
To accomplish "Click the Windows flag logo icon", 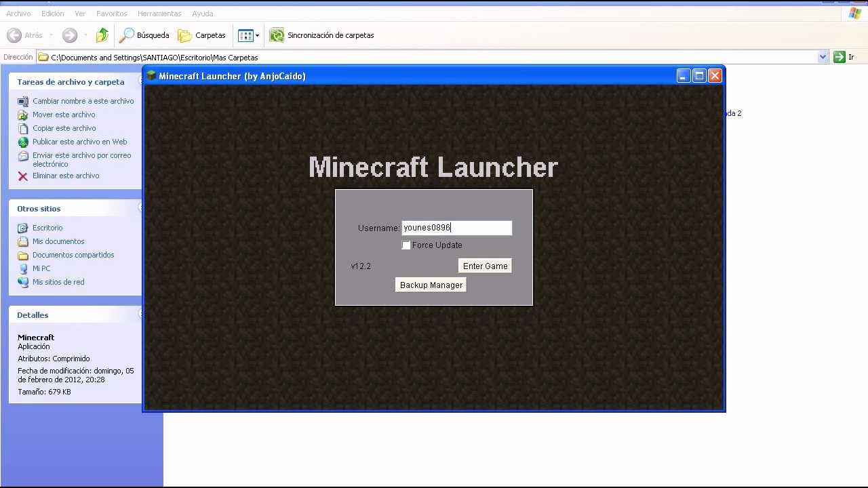I will 854,13.
